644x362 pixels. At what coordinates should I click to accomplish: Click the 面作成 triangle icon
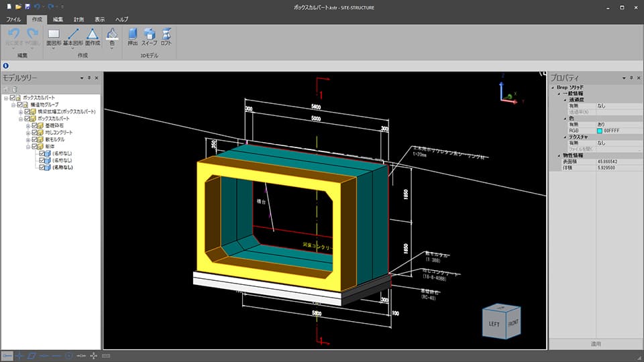point(93,36)
